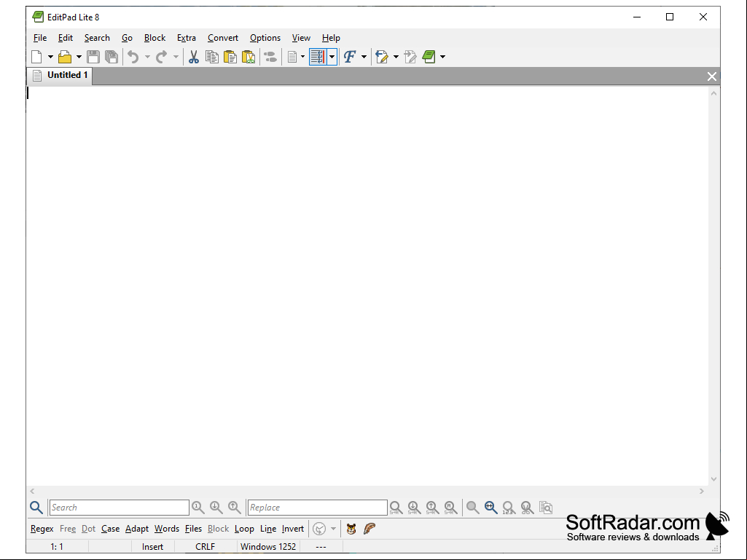
Task: Expand the Font dropdown arrow
Action: 364,57
